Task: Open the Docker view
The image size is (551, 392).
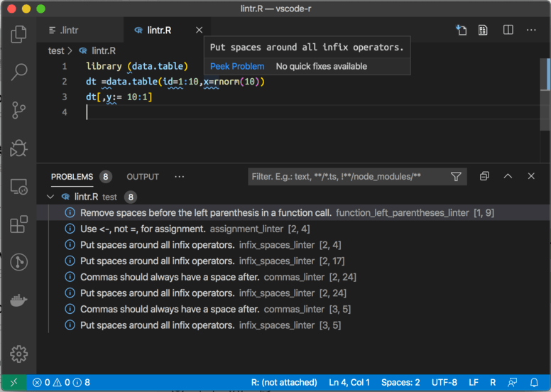Action: [18, 300]
